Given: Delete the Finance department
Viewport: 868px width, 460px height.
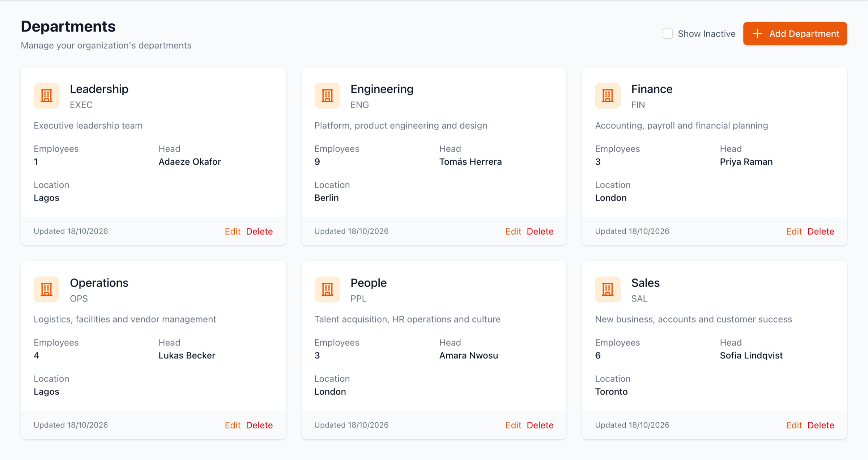Looking at the screenshot, I should point(821,231).
